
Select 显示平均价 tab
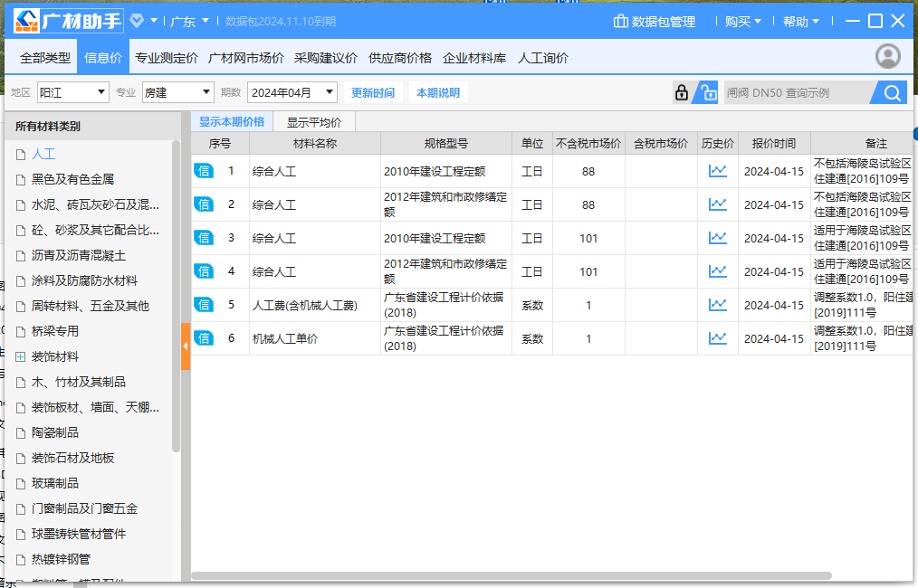coord(314,122)
